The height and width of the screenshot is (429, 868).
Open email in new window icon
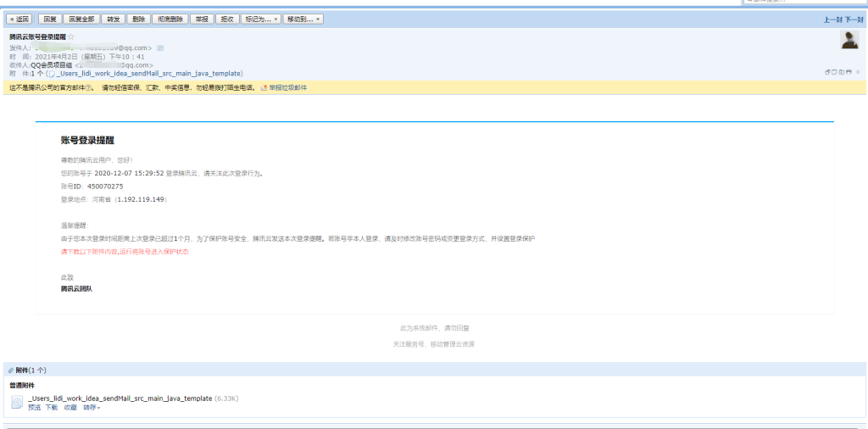[827, 72]
